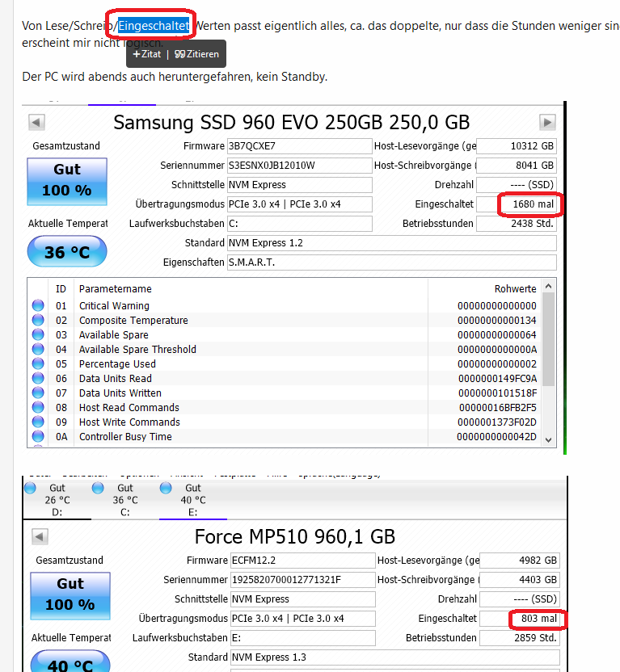Viewport: 620px width, 672px height.
Task: Click the Laufwerksbuchstaben field E:
Action: 302,638
